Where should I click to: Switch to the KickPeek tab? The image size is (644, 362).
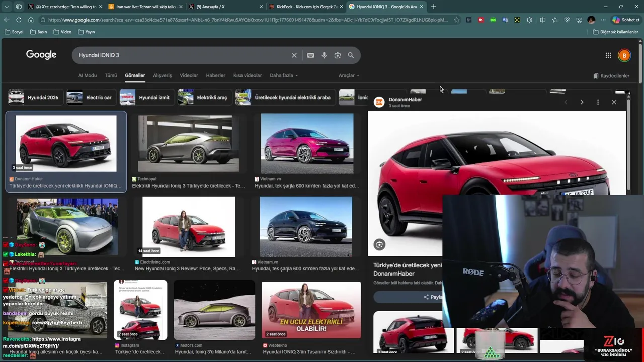(305, 7)
